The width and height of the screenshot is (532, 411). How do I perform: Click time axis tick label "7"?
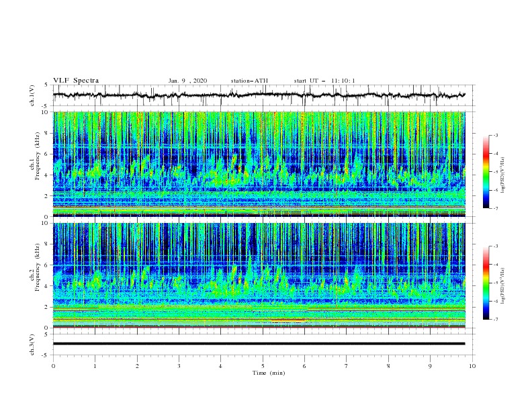tap(347, 366)
